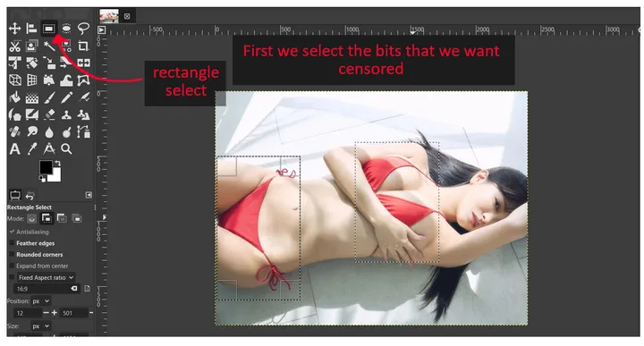Enable the Fixed checkbox beside Aspect ratio
Screen dimensions: 644x346
(x=12, y=277)
